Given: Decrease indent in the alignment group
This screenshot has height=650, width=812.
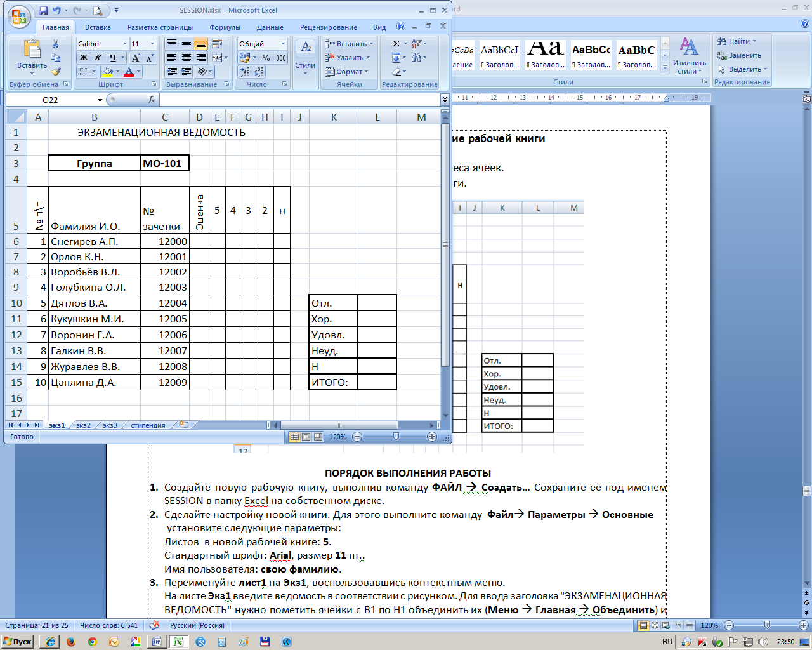Looking at the screenshot, I should point(172,72).
